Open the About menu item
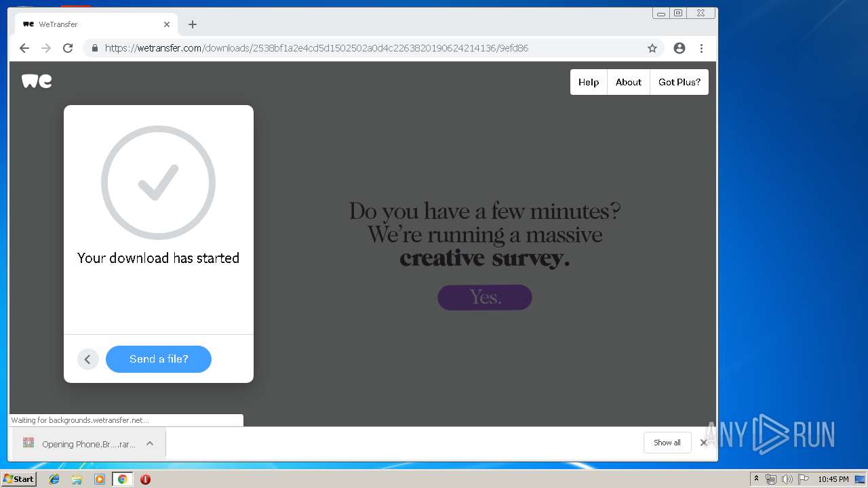This screenshot has width=868, height=488. (x=629, y=82)
